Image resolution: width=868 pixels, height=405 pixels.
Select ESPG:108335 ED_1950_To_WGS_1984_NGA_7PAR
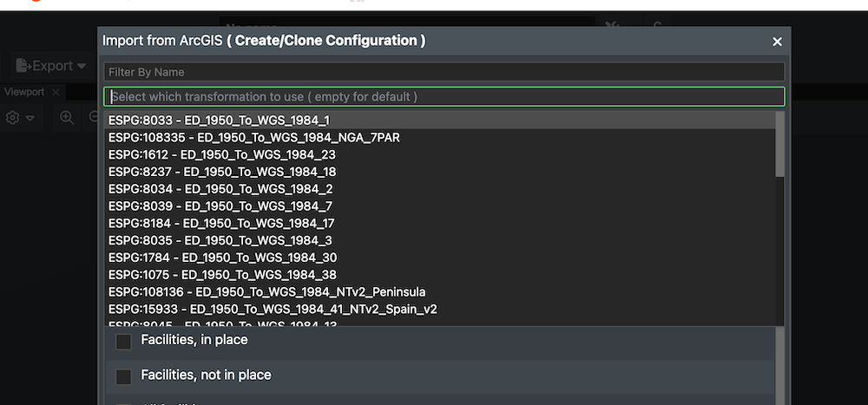coord(440,137)
